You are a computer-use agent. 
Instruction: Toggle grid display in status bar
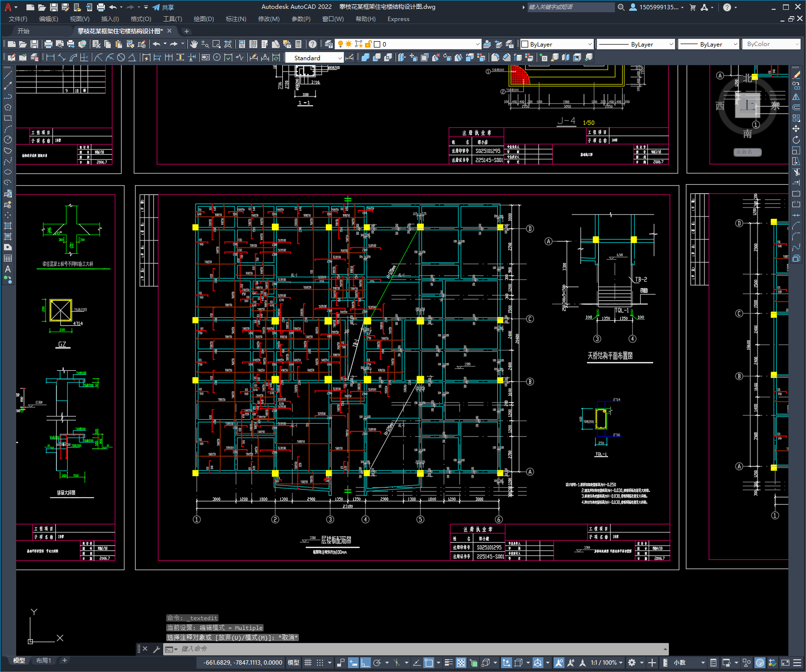click(x=308, y=663)
